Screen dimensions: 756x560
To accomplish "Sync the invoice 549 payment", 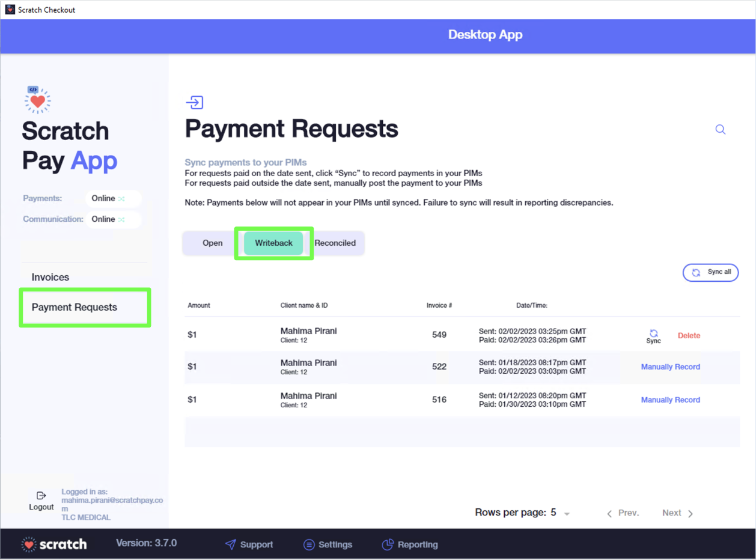I will 653,336.
